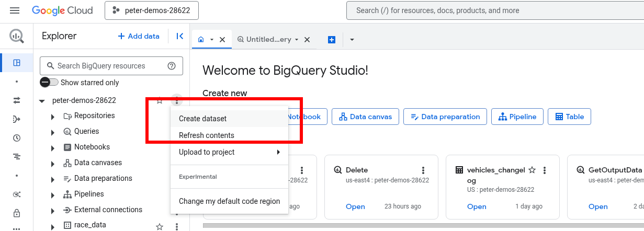Star the race_data dataset

pos(160,226)
